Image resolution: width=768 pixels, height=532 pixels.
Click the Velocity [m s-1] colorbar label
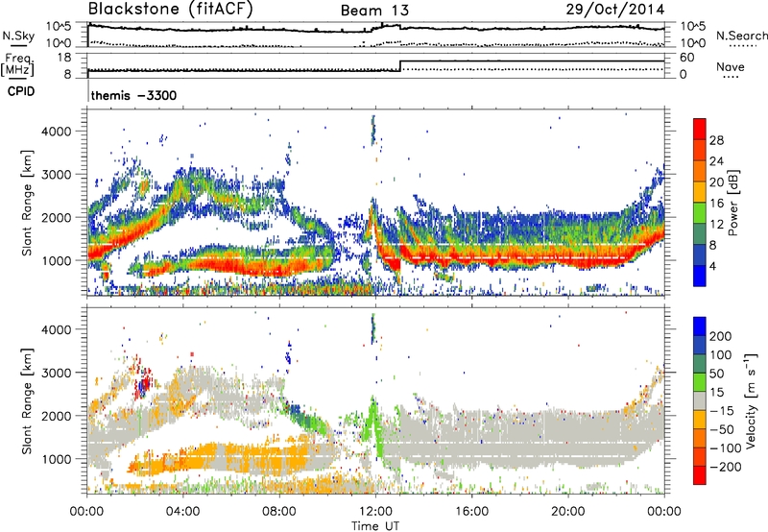click(750, 400)
